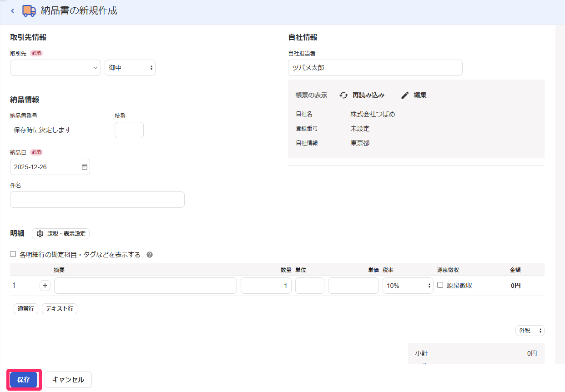This screenshot has width=565, height=392.
Task: Click the help question mark icon
Action: [x=150, y=255]
